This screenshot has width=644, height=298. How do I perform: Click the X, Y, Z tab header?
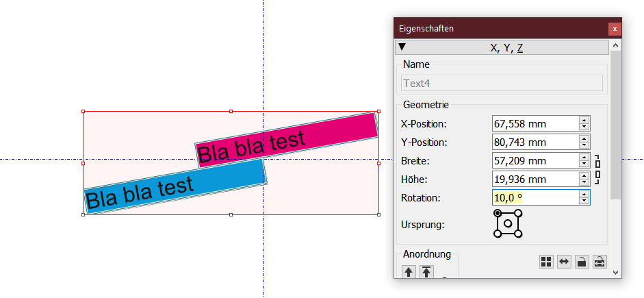coord(506,48)
